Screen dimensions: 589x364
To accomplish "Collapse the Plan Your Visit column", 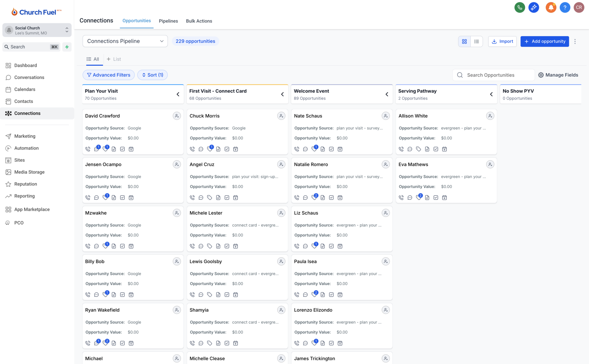I will tap(178, 94).
